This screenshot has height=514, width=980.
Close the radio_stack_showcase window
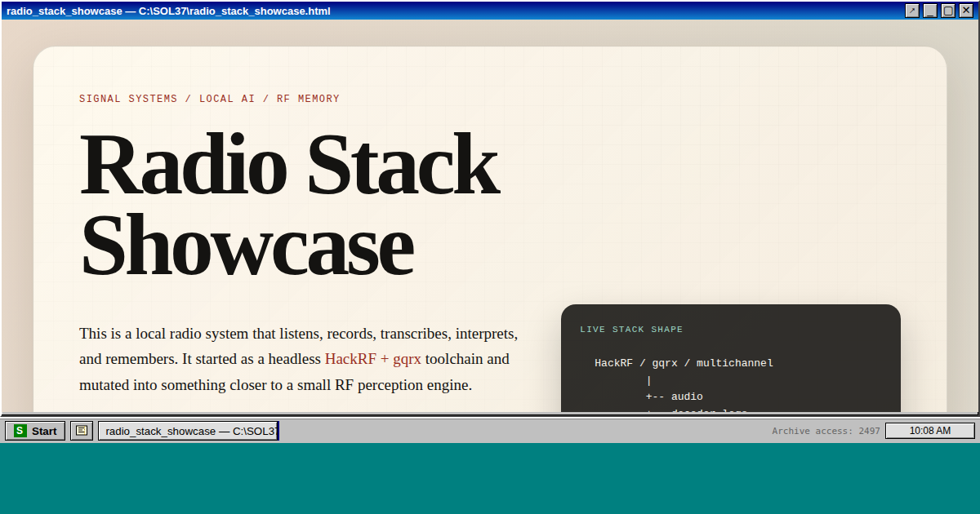tap(966, 11)
